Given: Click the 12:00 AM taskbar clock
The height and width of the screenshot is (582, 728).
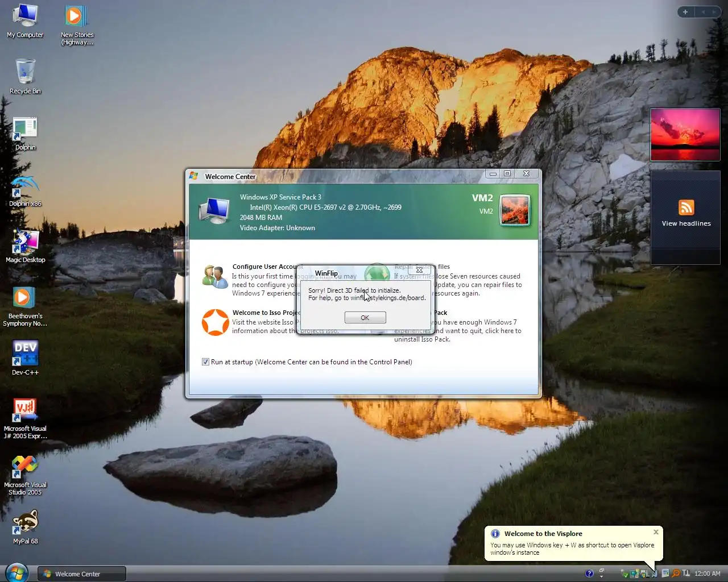Looking at the screenshot, I should [708, 573].
